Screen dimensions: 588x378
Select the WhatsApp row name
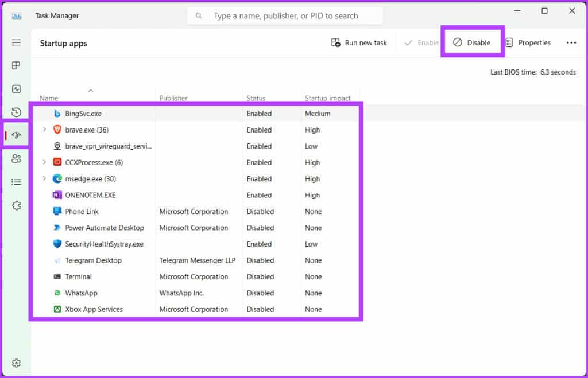(81, 293)
